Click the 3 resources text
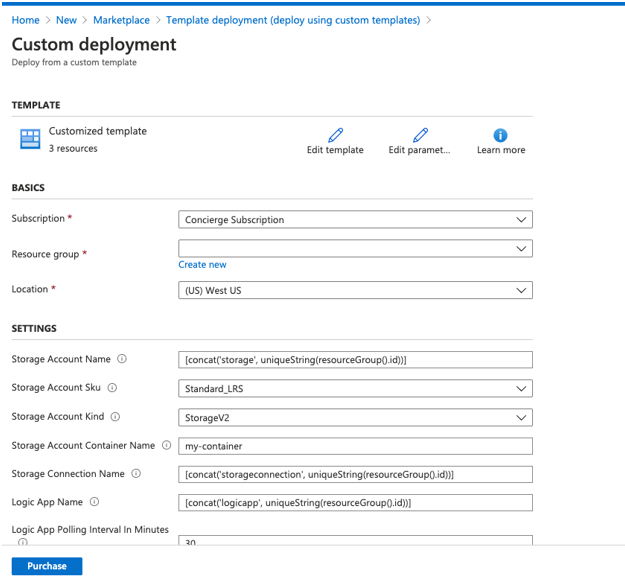The width and height of the screenshot is (625, 576). point(73,148)
